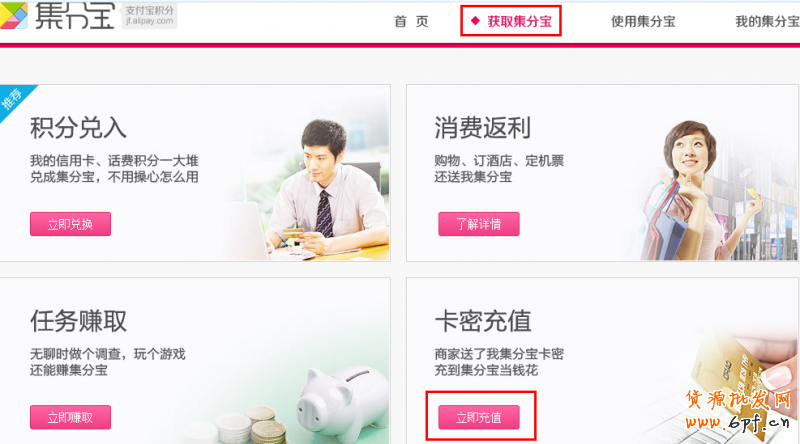Viewport: 800px width, 444px height.
Task: Open the 卡密充值 heading
Action: point(483,321)
